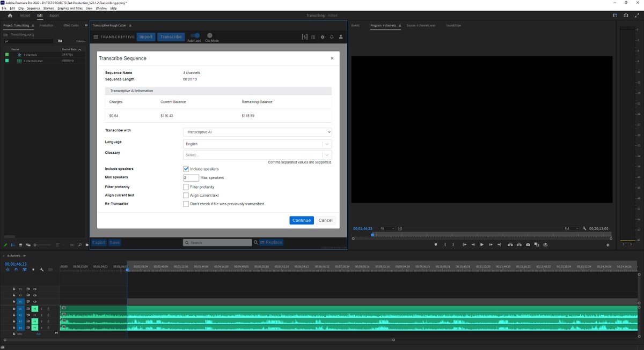644x350 pixels.
Task: Click the Lift button in Program monitor
Action: (510, 245)
